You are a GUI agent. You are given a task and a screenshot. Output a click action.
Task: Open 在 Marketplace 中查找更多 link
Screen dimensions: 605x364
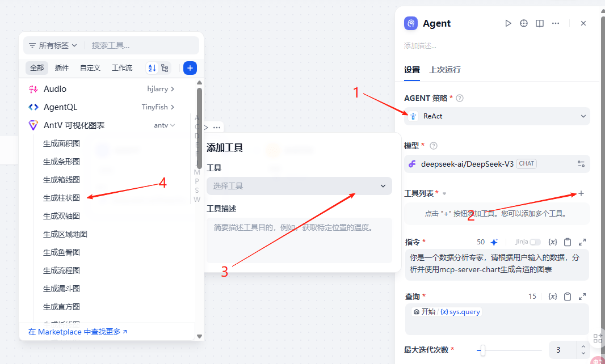pos(78,332)
